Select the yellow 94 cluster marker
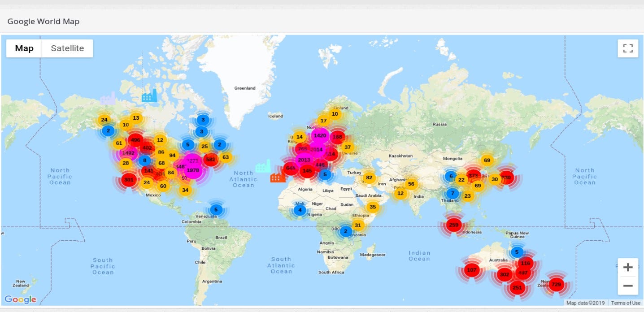 pos(172,156)
